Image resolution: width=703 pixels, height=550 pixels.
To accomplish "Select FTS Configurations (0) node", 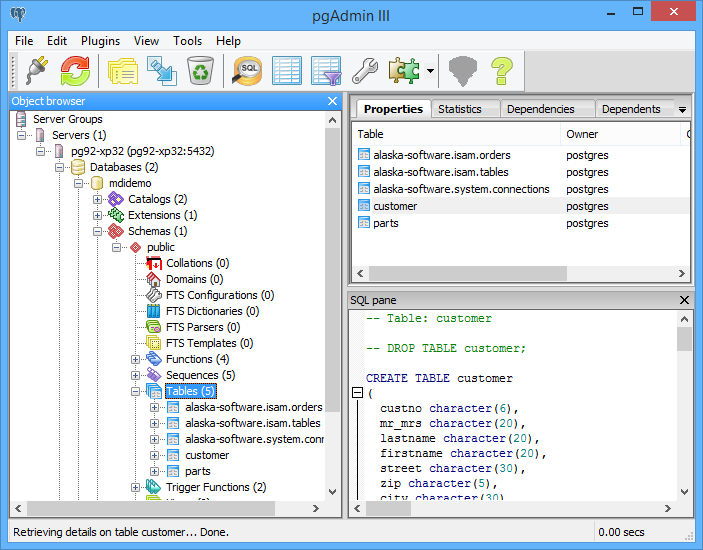I will [x=220, y=295].
